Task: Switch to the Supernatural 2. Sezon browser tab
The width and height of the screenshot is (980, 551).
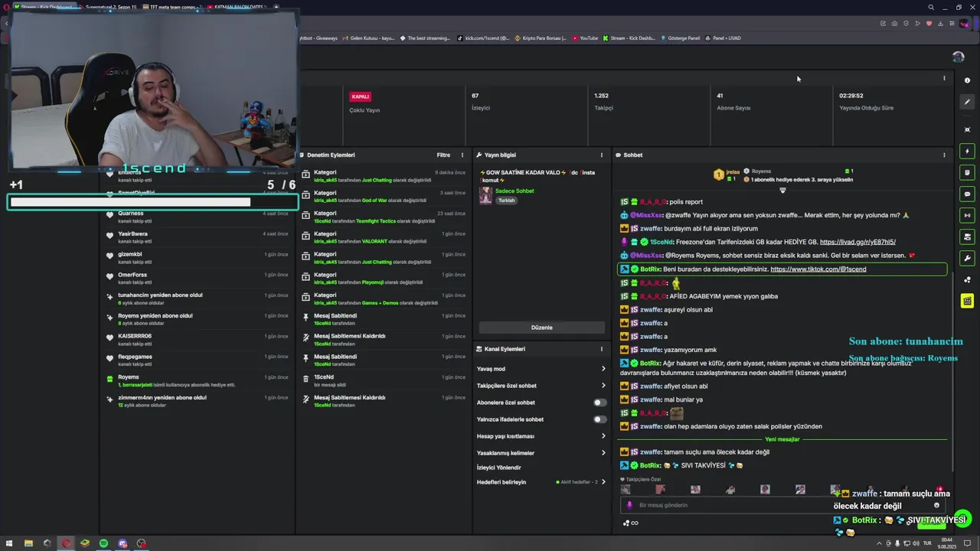Action: coord(108,7)
